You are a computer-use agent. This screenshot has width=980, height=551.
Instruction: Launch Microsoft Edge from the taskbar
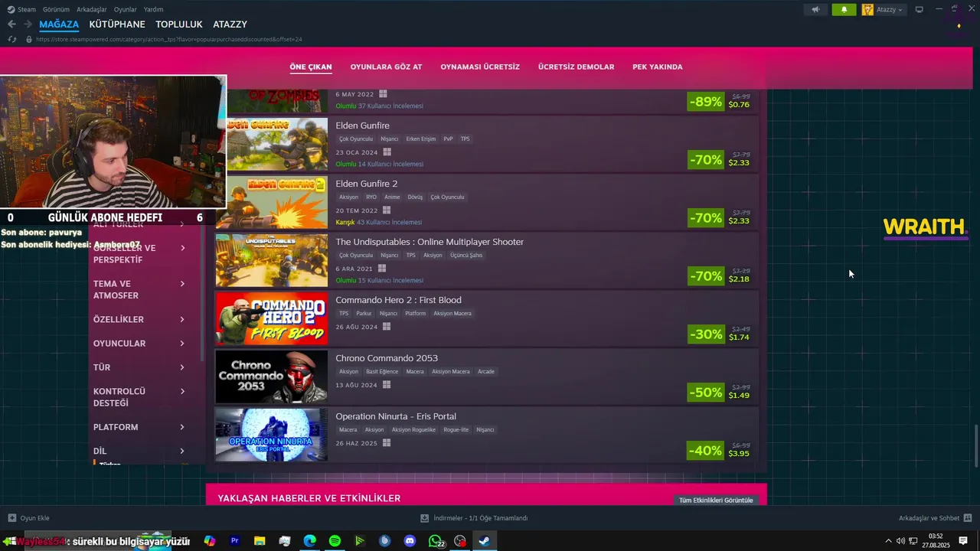click(x=309, y=541)
